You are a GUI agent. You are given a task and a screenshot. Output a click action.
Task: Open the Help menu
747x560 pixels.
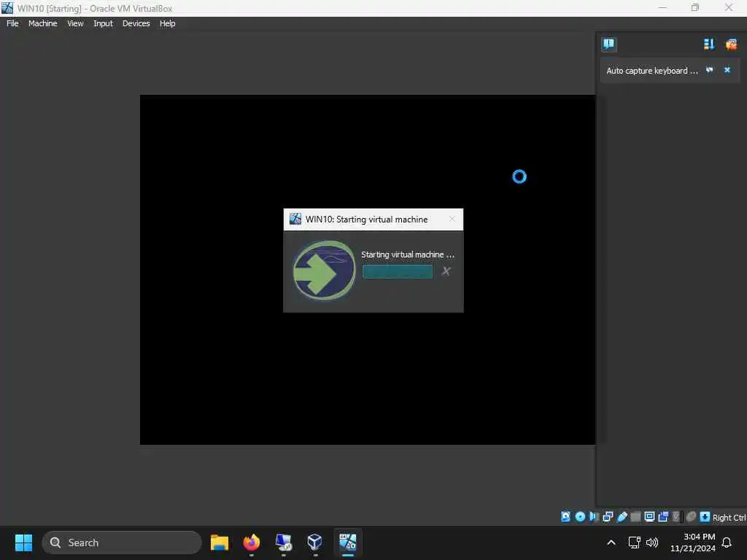[x=167, y=23]
